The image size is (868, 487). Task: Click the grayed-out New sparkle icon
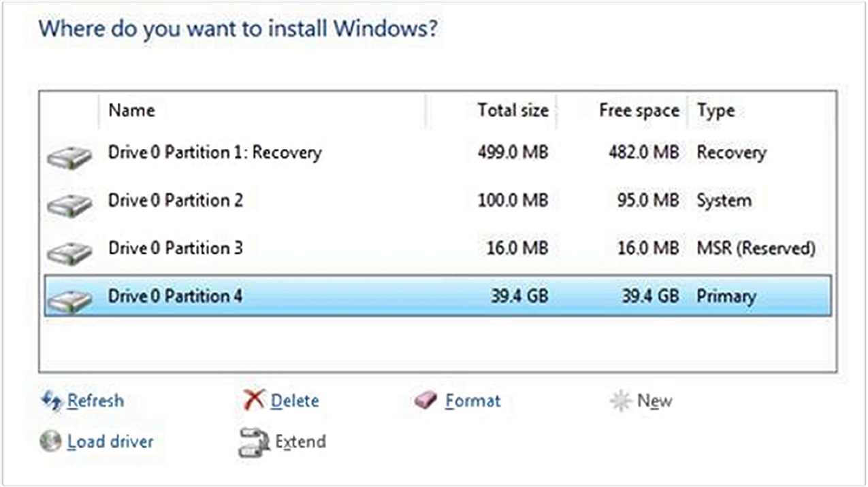620,401
